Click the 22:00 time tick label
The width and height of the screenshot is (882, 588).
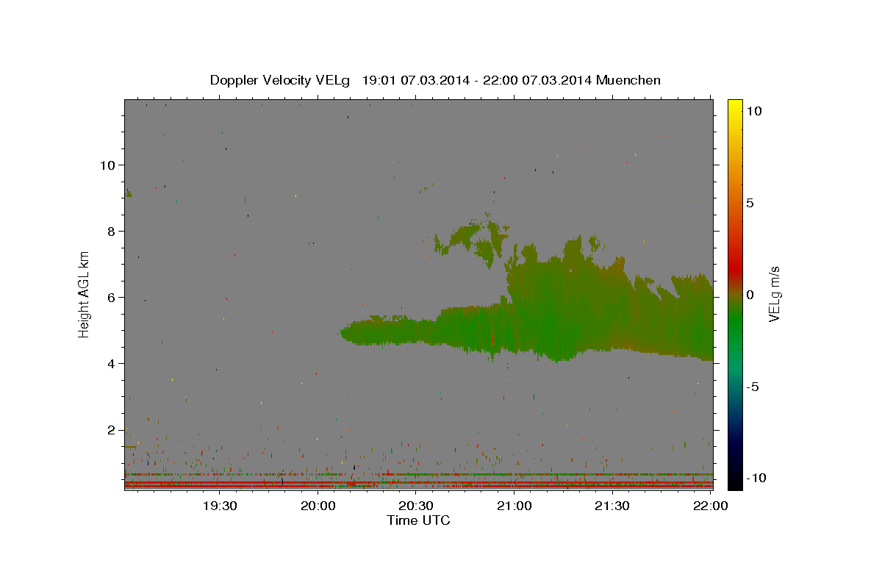click(710, 506)
